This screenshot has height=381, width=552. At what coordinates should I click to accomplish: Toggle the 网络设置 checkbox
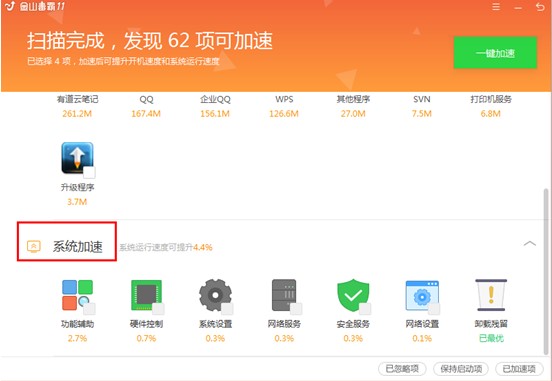click(434, 309)
